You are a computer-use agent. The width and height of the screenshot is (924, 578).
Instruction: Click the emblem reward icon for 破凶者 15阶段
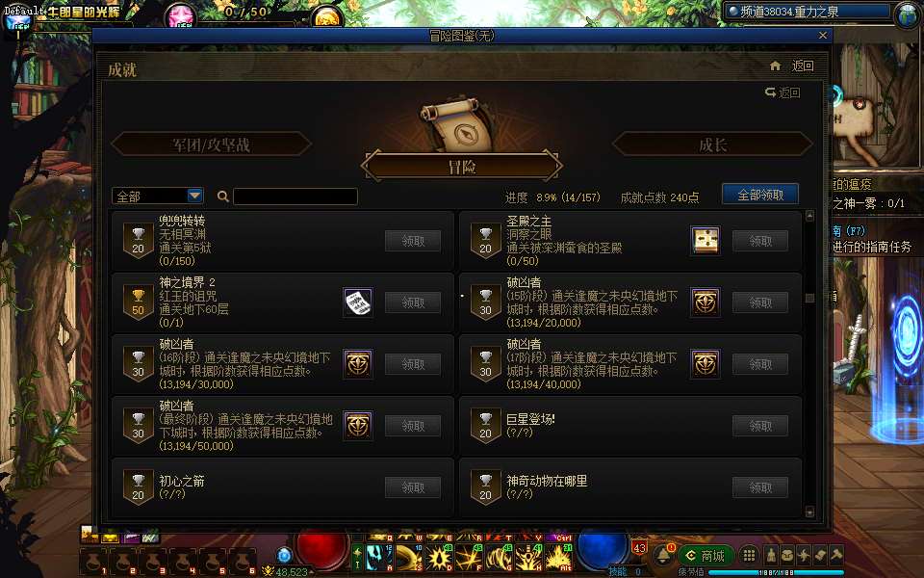pos(706,302)
